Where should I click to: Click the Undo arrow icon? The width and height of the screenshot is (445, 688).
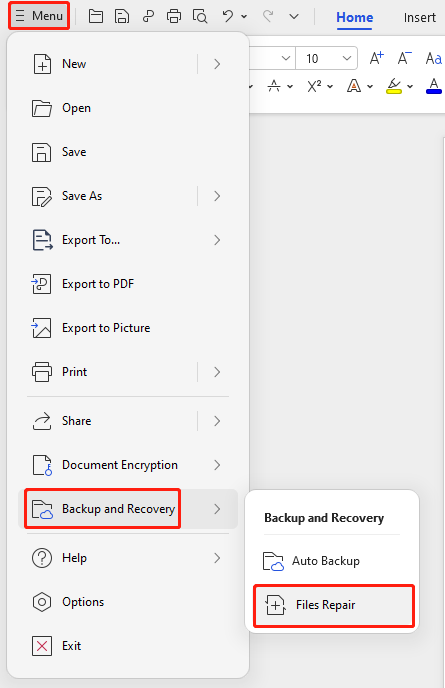pos(227,16)
